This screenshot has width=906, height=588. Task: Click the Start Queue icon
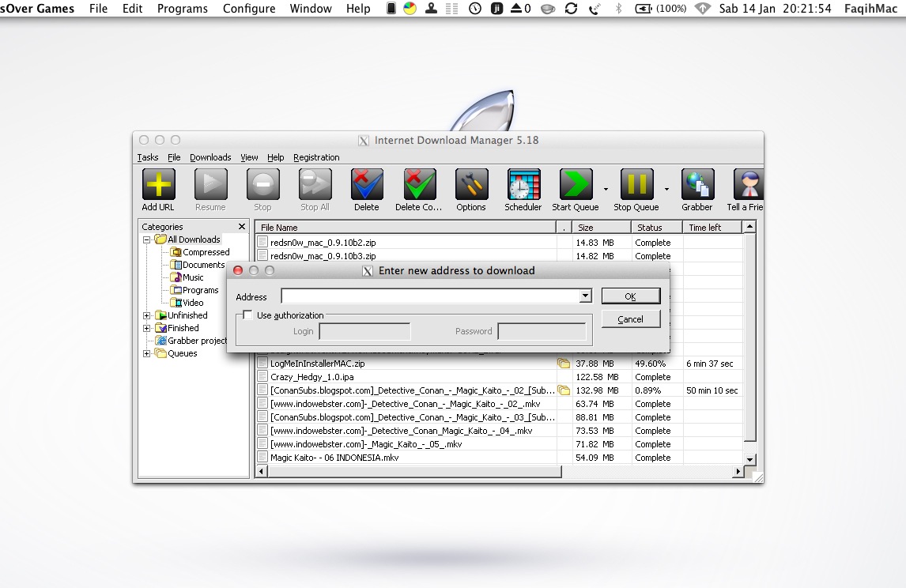tap(576, 185)
